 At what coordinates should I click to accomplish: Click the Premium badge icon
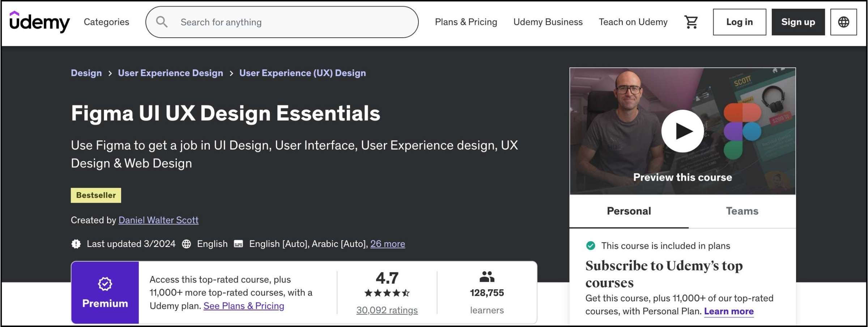pos(105,282)
